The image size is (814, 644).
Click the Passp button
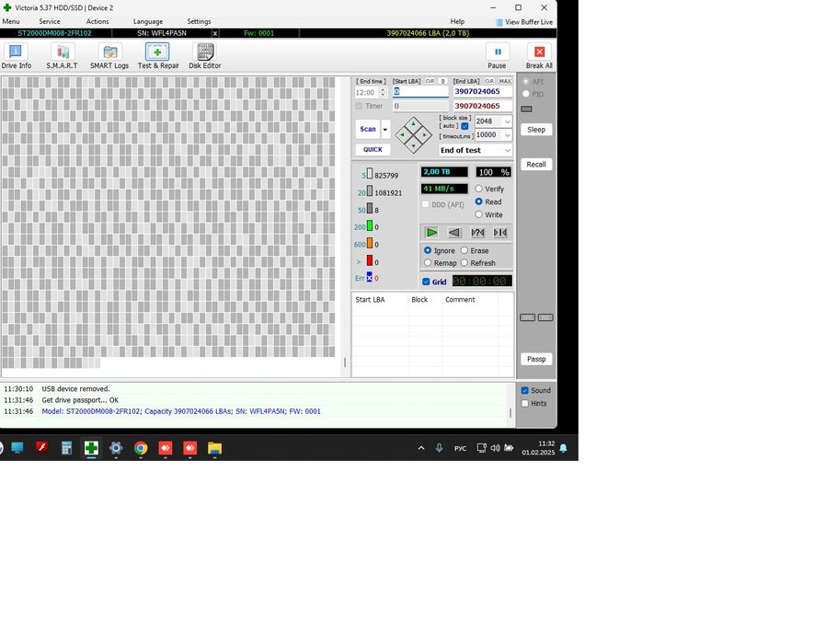click(x=536, y=359)
